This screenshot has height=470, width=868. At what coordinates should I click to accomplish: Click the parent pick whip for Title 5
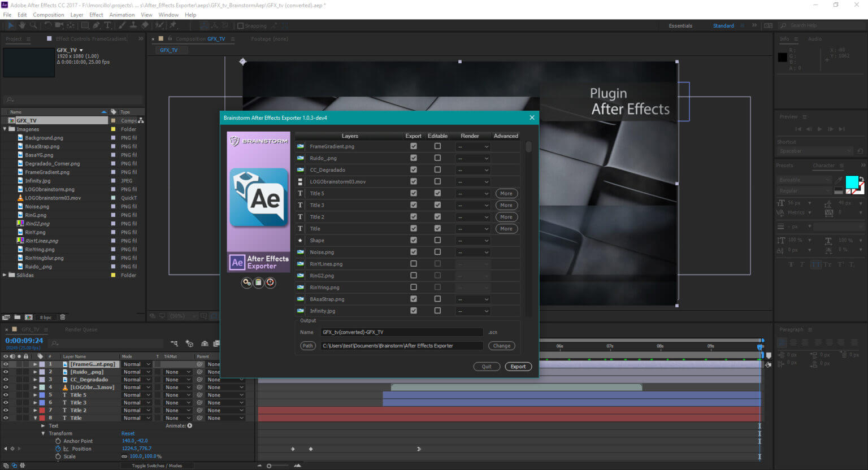point(199,395)
